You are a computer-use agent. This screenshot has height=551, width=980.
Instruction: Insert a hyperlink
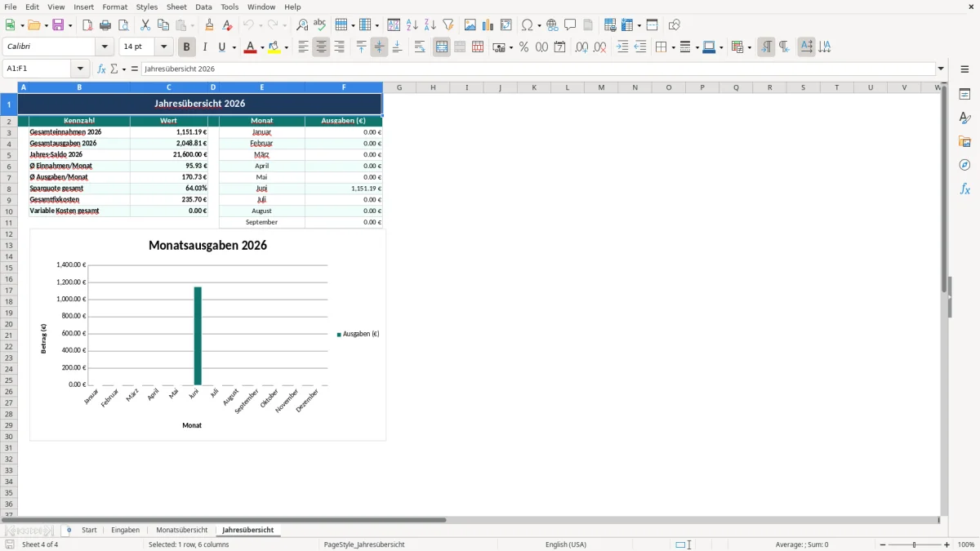[x=552, y=25]
